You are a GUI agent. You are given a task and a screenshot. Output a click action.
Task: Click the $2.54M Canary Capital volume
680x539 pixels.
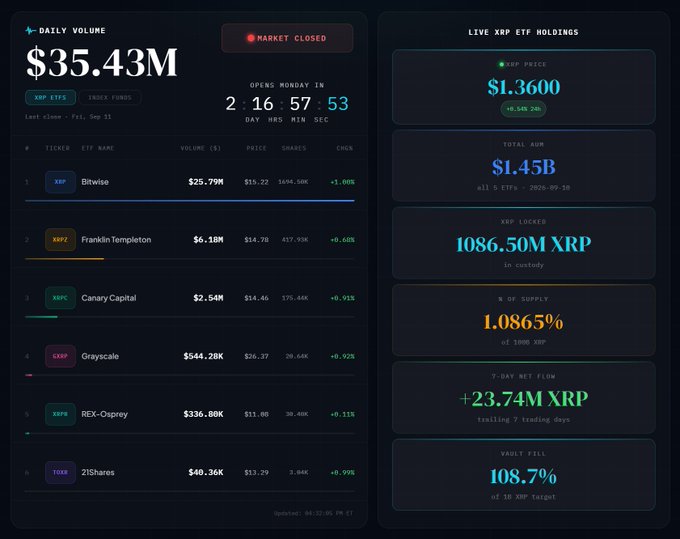pyautogui.click(x=208, y=298)
